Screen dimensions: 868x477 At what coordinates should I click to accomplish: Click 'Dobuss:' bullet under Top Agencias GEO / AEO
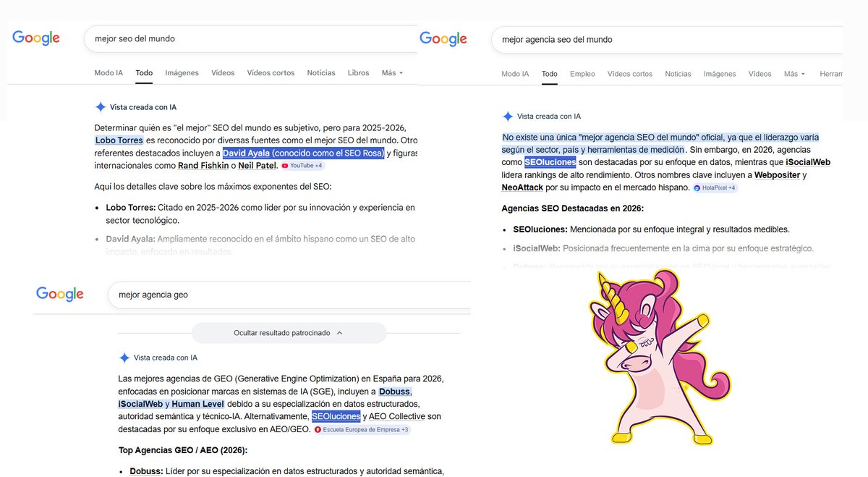146,471
